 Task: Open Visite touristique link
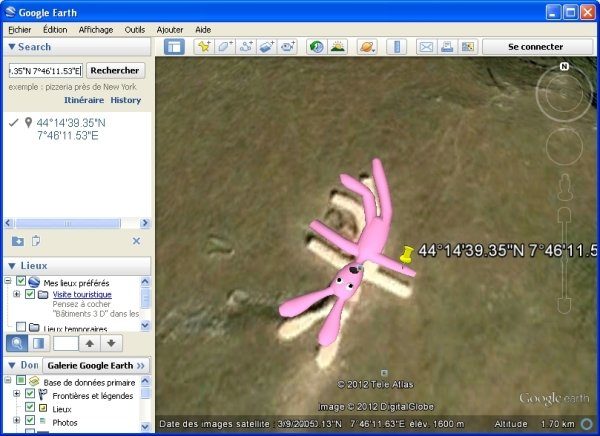[82, 294]
